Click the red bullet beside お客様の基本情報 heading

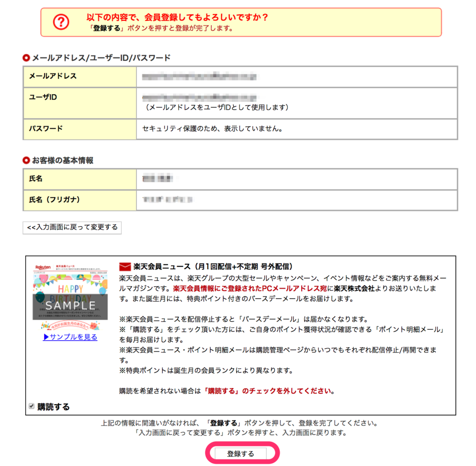(26, 161)
